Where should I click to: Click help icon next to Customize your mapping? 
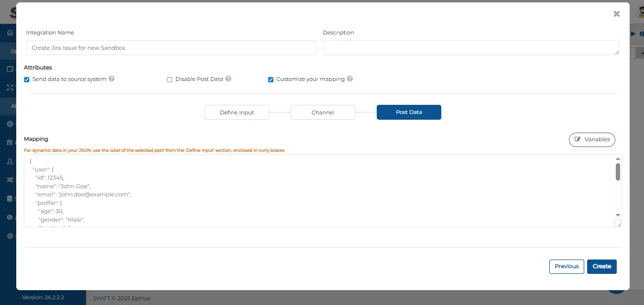coord(350,79)
